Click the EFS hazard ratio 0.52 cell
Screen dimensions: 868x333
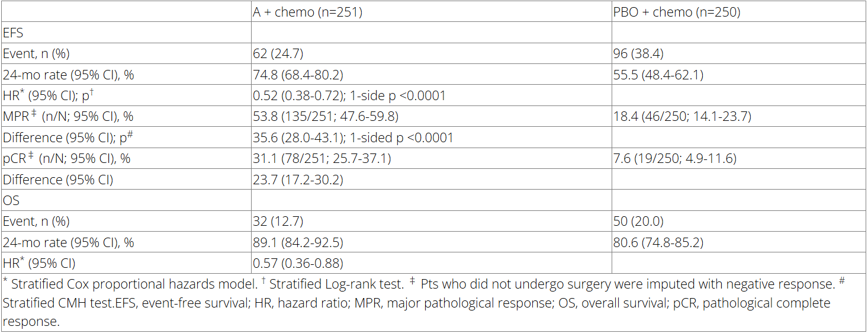point(349,96)
